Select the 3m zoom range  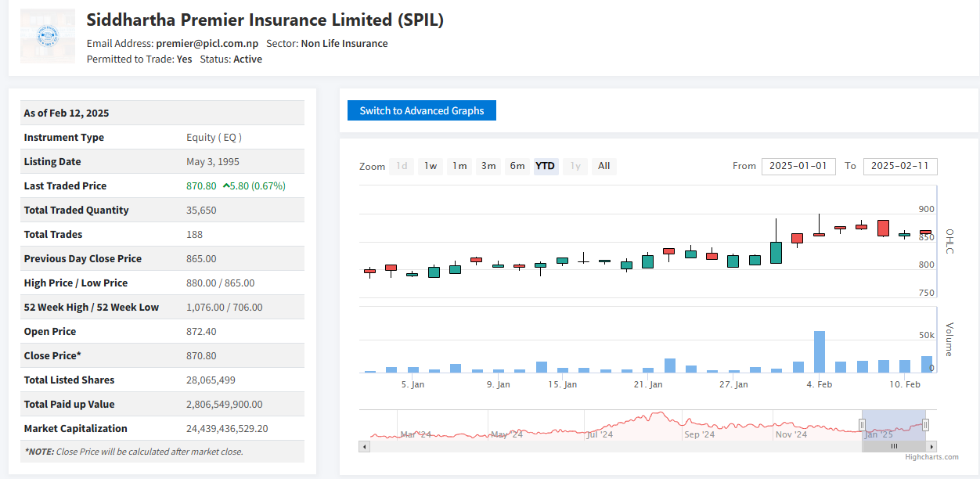pos(488,166)
